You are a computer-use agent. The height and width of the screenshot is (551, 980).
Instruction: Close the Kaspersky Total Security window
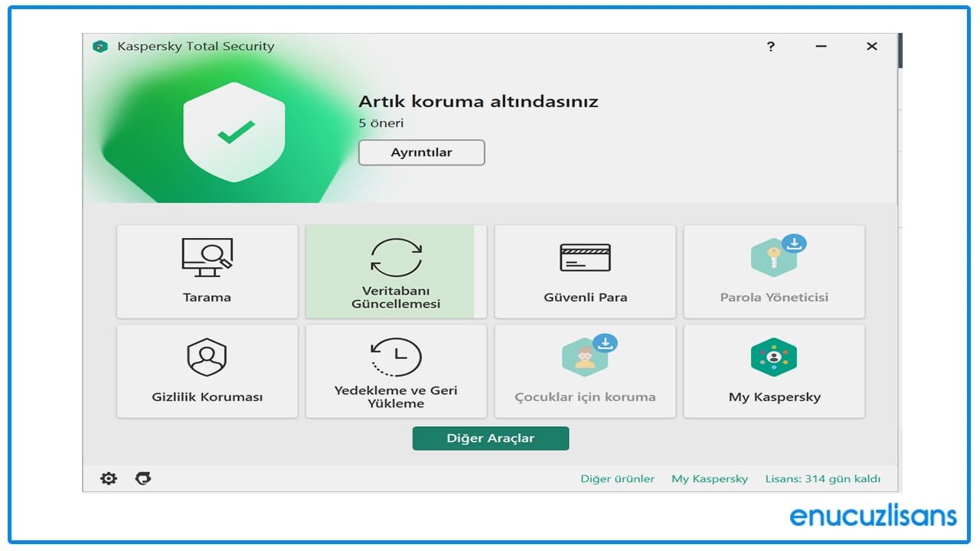coord(871,47)
